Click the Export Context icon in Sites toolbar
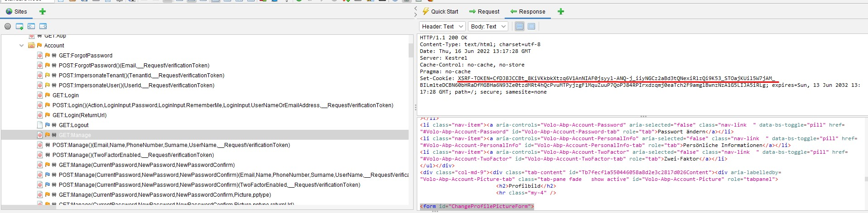Screen dimensions: 868x213 coord(43,26)
